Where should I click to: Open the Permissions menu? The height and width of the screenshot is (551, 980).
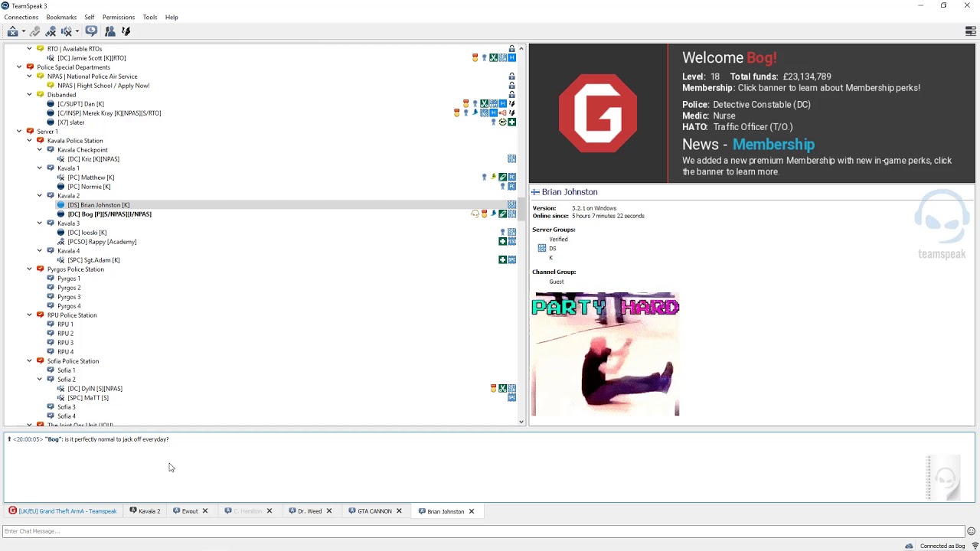pyautogui.click(x=119, y=17)
